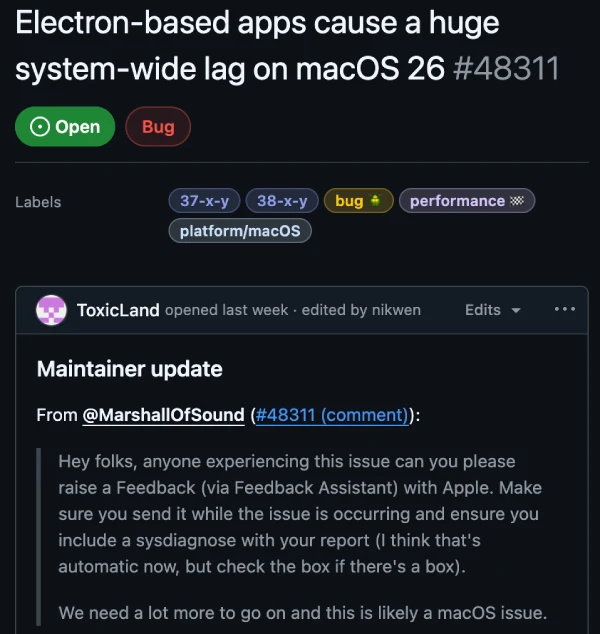Click the beetle emoji on bug label

(376, 200)
